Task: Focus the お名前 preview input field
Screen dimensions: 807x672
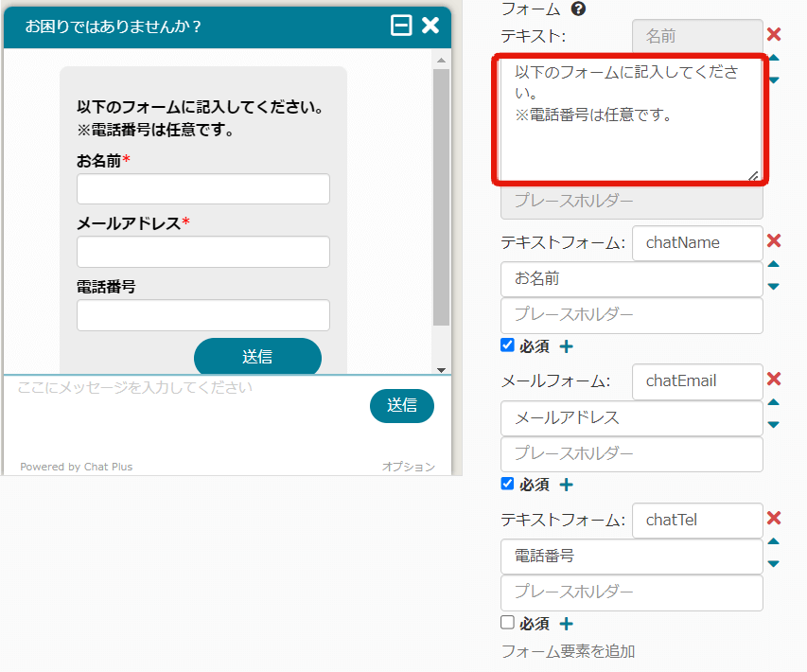Action: click(203, 189)
